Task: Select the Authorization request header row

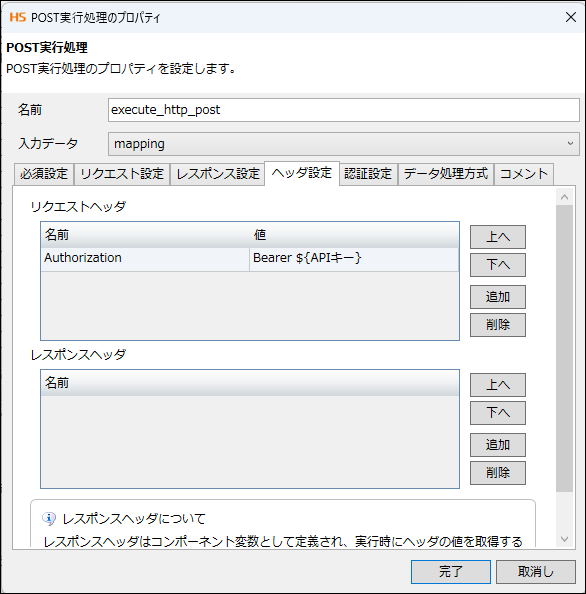Action: point(250,259)
